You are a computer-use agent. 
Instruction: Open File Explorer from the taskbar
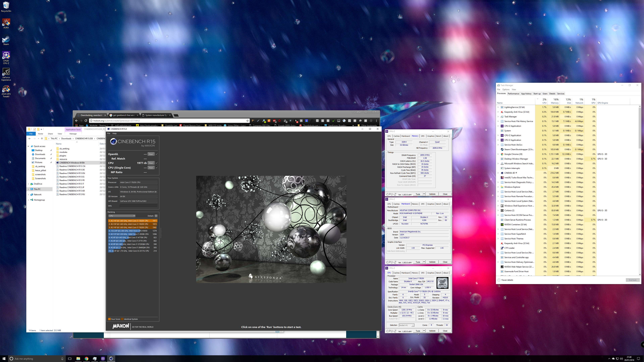click(78, 358)
